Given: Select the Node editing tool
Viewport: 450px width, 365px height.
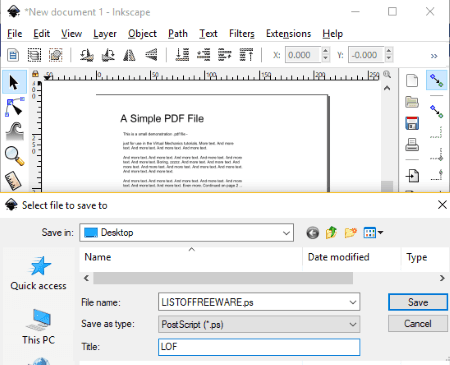Looking at the screenshot, I should (x=14, y=107).
